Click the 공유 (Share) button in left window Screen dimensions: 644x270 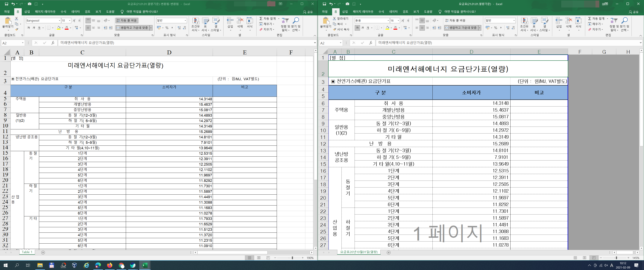click(x=308, y=12)
